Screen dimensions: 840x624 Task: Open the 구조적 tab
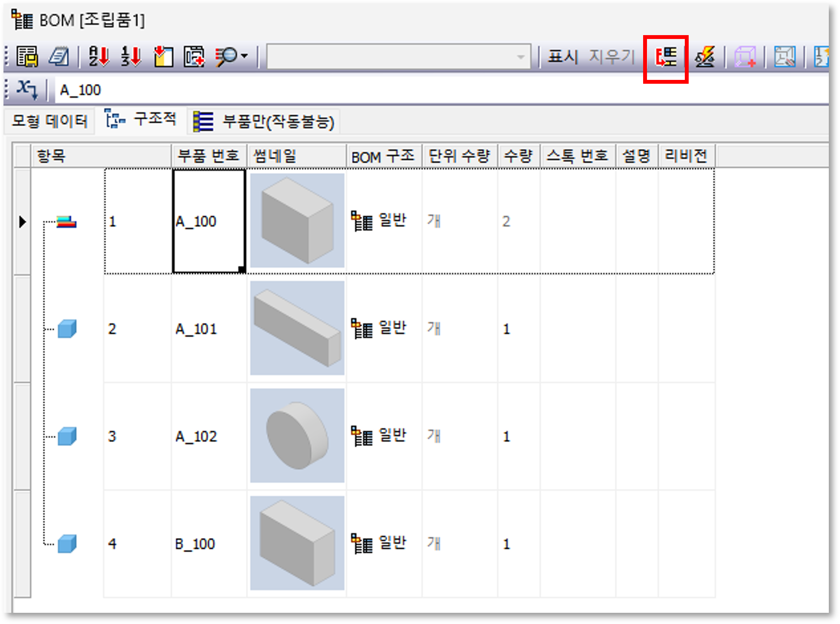pyautogui.click(x=141, y=120)
